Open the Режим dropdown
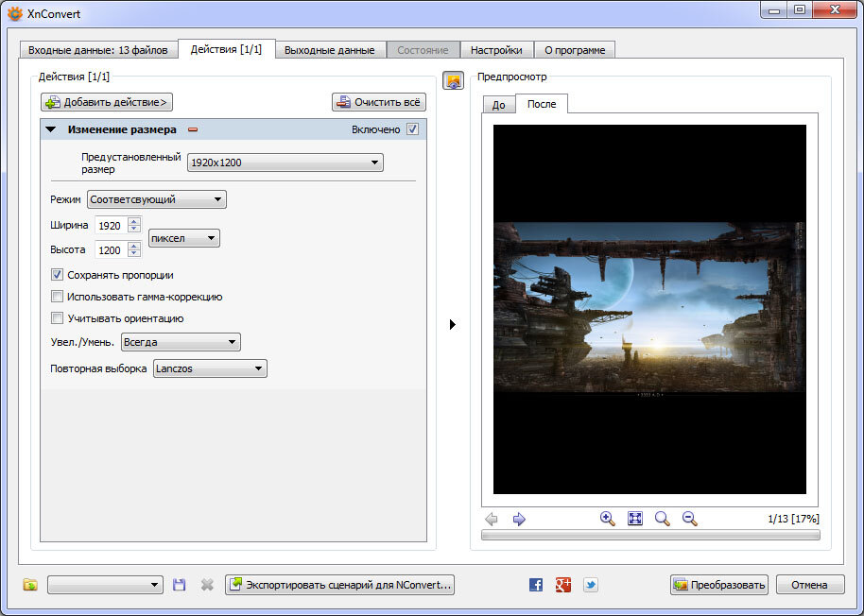864x616 pixels. (x=157, y=199)
